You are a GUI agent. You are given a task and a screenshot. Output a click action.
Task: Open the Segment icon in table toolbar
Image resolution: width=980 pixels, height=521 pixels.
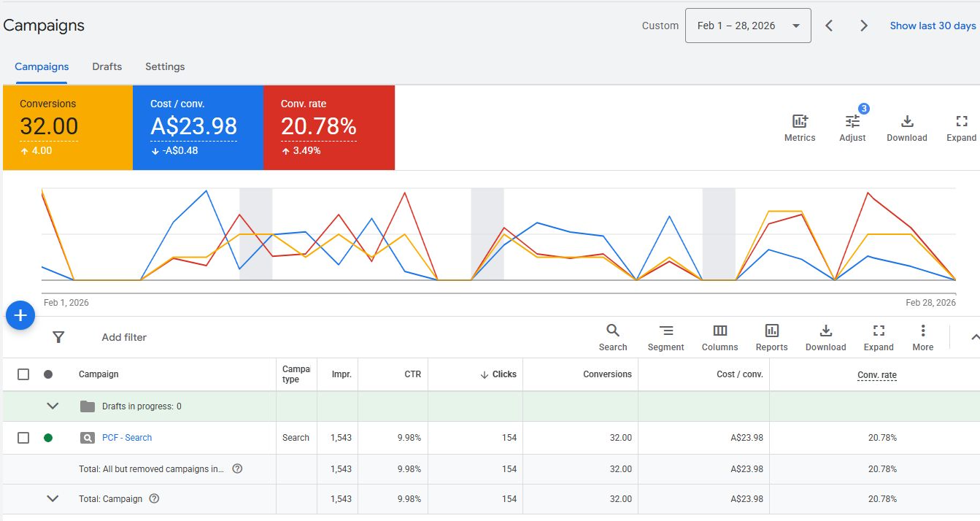(x=665, y=331)
